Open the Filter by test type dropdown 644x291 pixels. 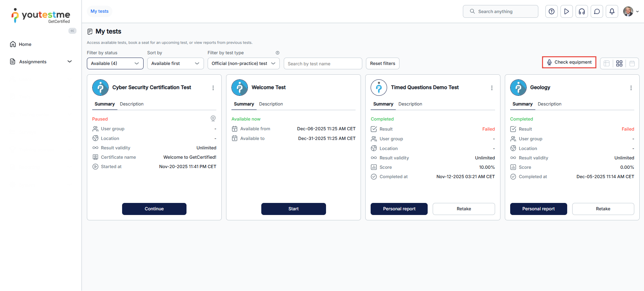(244, 63)
